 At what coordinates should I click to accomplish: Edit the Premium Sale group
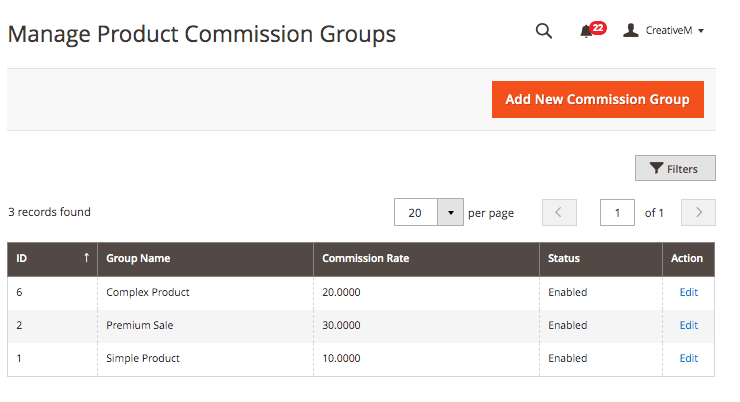click(688, 325)
